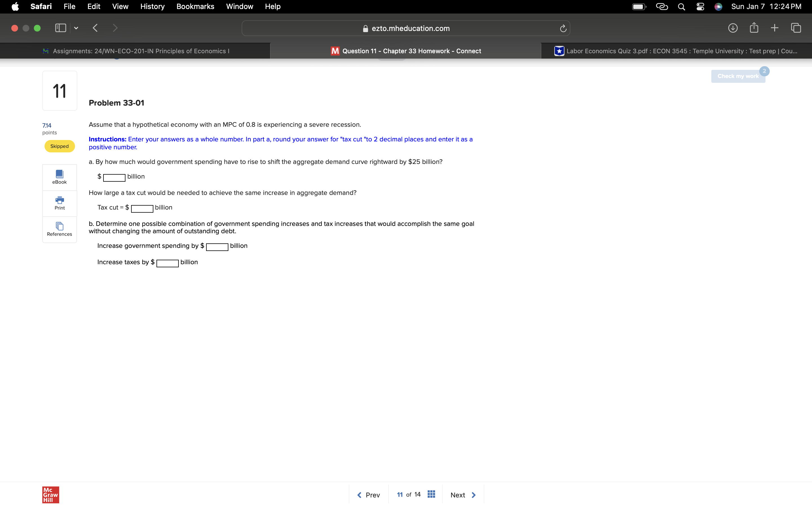Viewport: 812px width, 507px height.
Task: Open a new tab with the plus button
Action: pos(775,28)
